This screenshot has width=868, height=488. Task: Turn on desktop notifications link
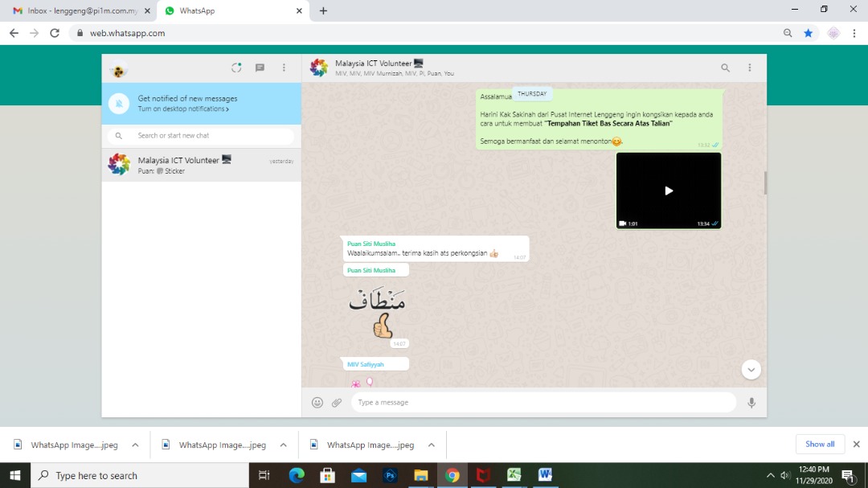point(183,109)
